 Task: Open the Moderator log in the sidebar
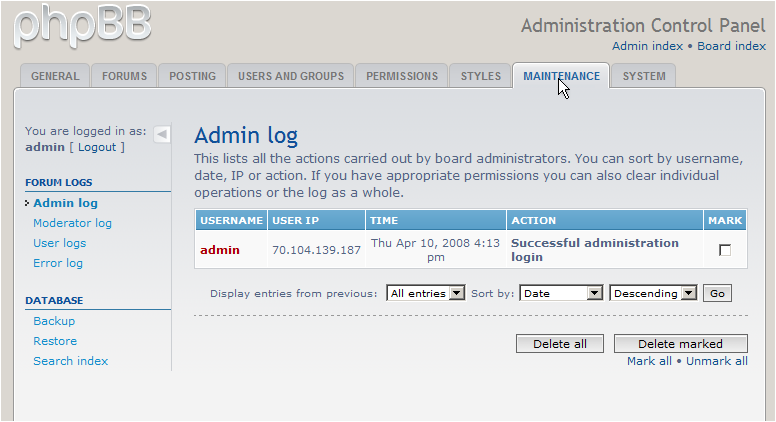[72, 223]
